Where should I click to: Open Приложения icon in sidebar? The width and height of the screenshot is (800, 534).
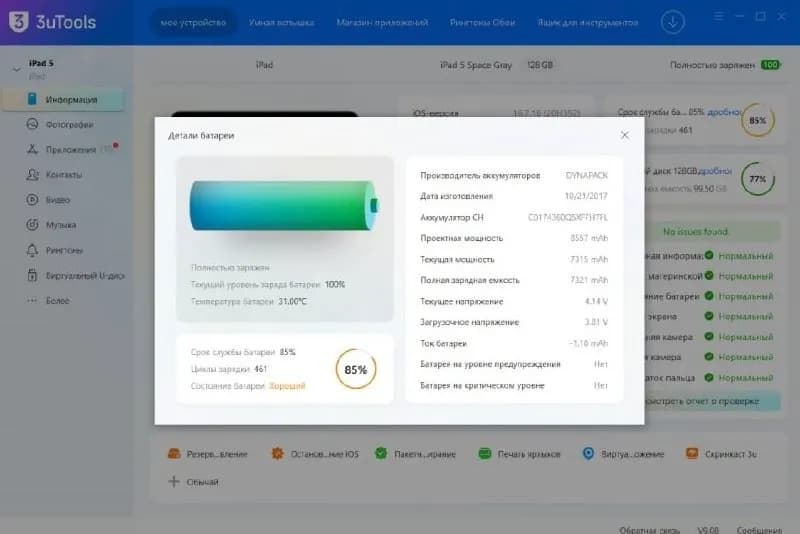click(32, 149)
